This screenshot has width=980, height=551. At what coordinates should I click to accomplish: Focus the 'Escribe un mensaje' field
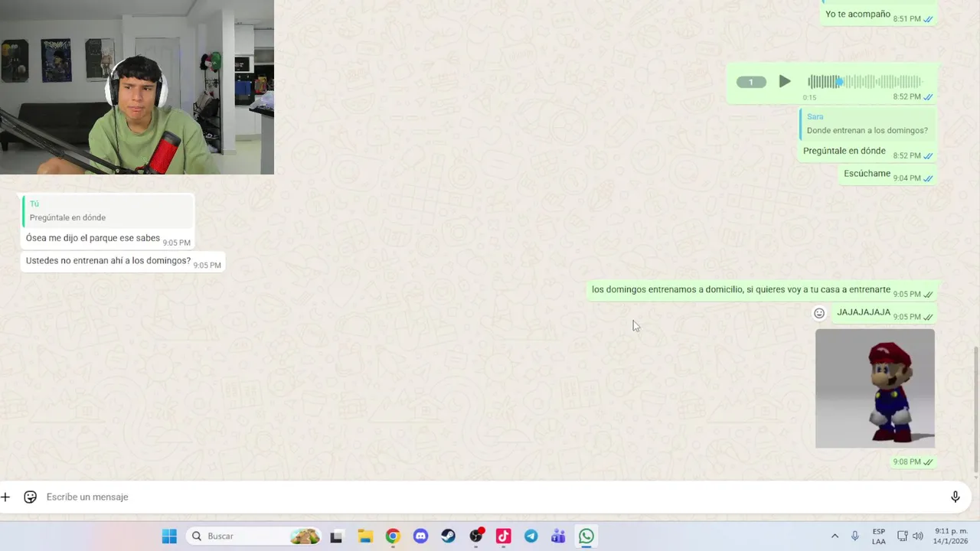pos(490,497)
